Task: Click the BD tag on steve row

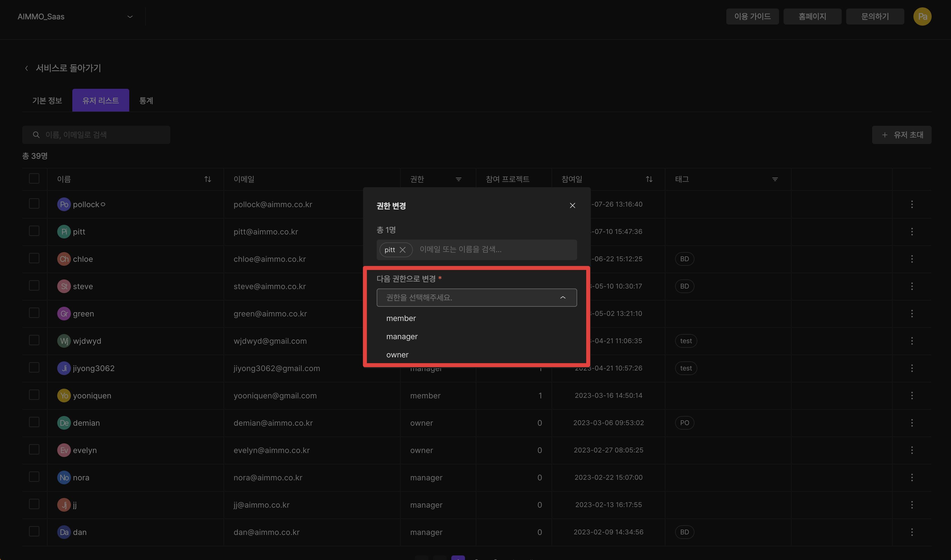Action: coord(684,286)
